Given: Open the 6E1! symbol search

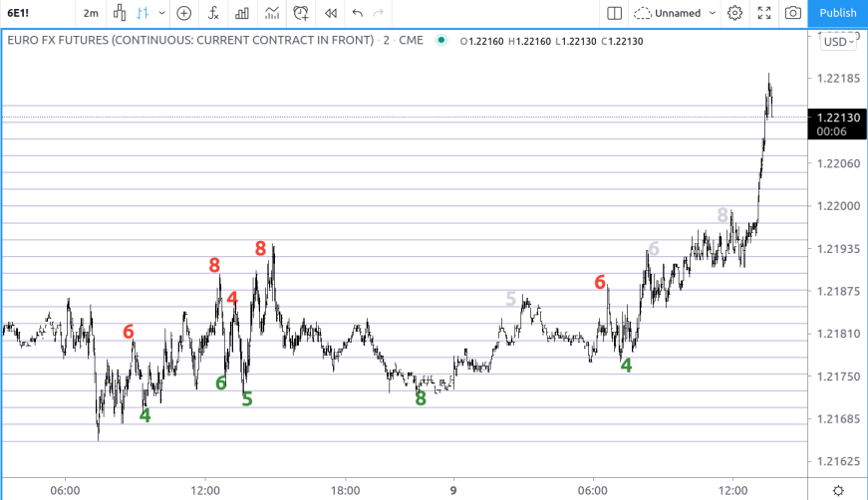Looking at the screenshot, I should click(x=18, y=13).
